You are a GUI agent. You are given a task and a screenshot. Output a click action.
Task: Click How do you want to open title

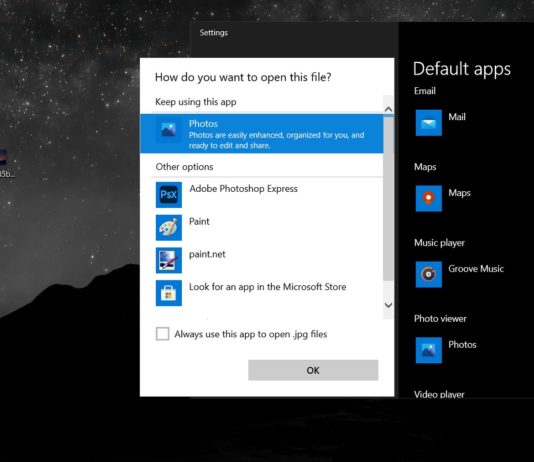(243, 77)
